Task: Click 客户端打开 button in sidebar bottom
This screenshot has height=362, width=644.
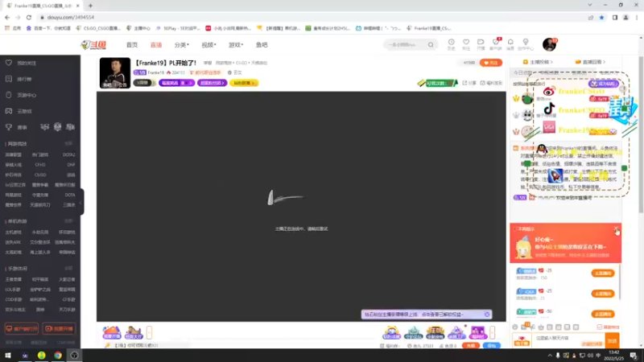Action: click(22, 329)
